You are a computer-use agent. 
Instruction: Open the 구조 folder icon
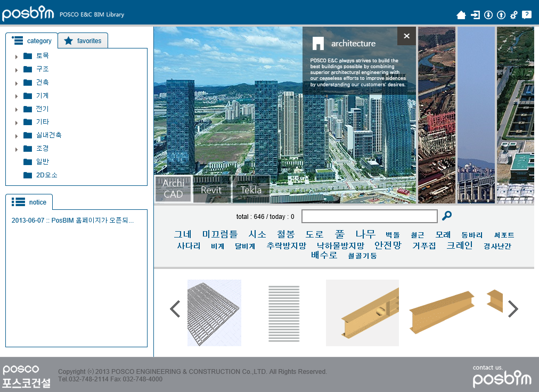[x=28, y=69]
